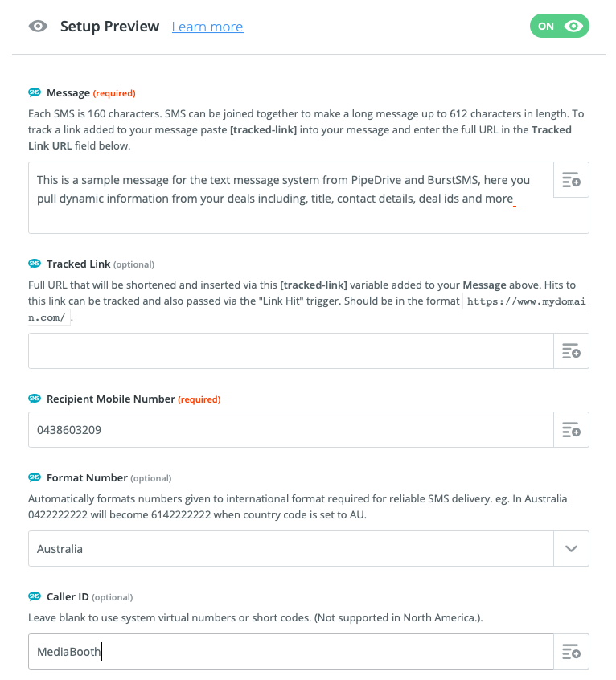Click insert-field icon for Tracked Link
Screen dimensions: 616x680
click(571, 351)
